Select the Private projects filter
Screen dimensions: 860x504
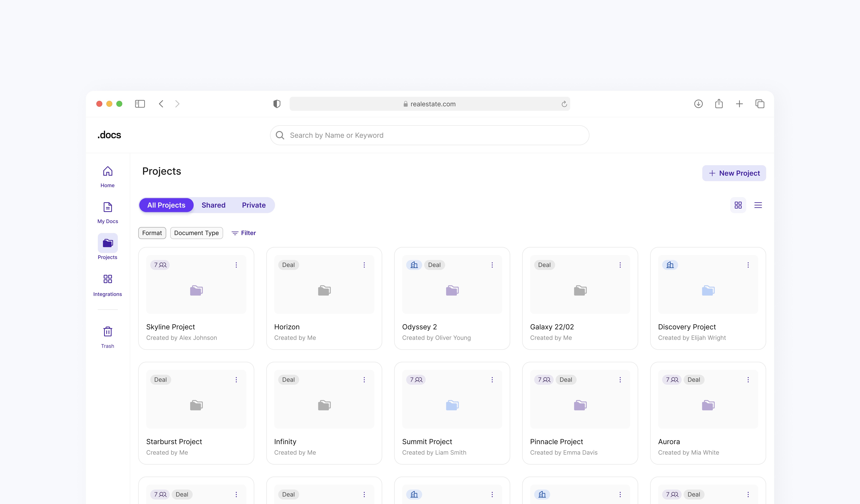pyautogui.click(x=254, y=205)
